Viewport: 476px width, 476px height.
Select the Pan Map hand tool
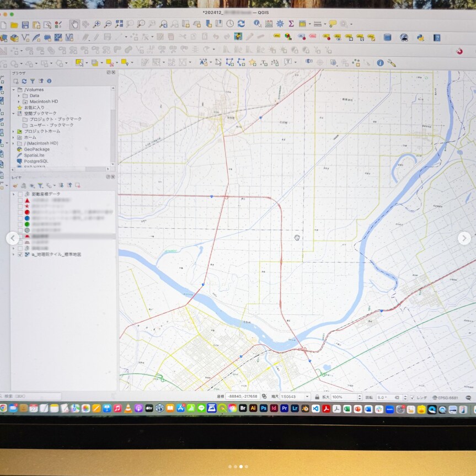pyautogui.click(x=74, y=24)
